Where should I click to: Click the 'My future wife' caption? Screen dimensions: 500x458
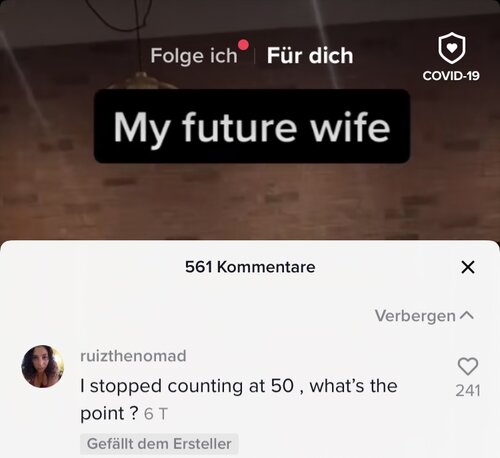252,126
